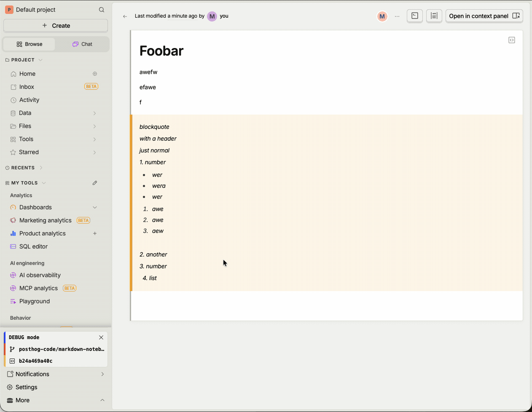Click the 'awefw' paragraph
This screenshot has height=412, width=532.
coord(148,72)
